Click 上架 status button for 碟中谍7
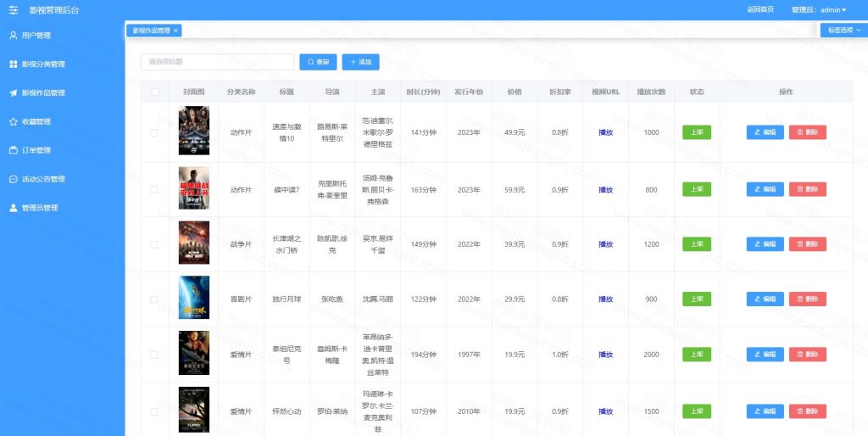868x436 pixels. [x=697, y=189]
